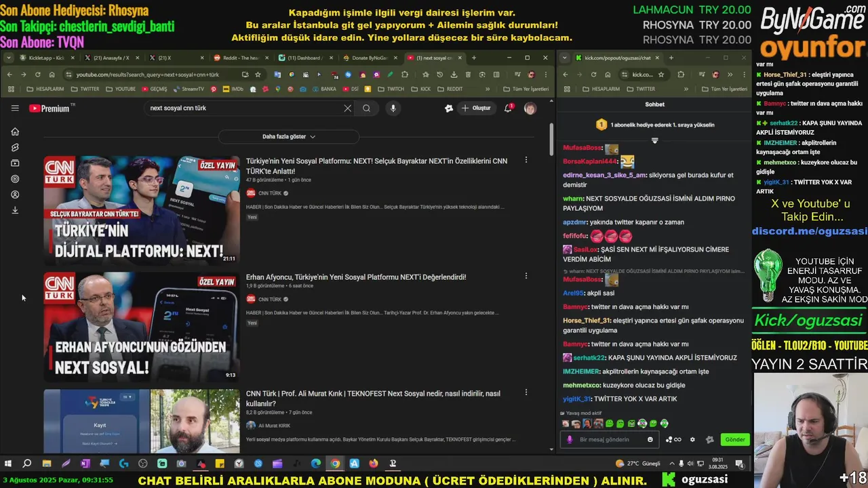Collapse the Kick gift leaderboard banner

[654, 140]
